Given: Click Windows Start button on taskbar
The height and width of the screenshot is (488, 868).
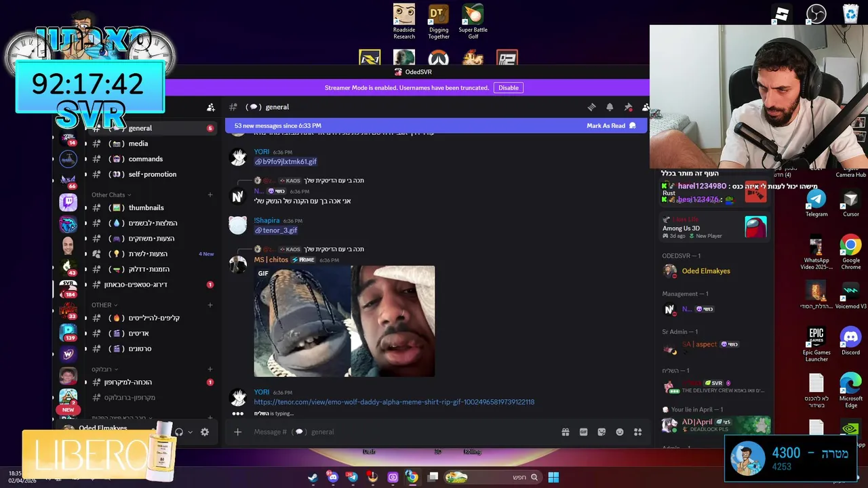Looking at the screenshot, I should [553, 478].
